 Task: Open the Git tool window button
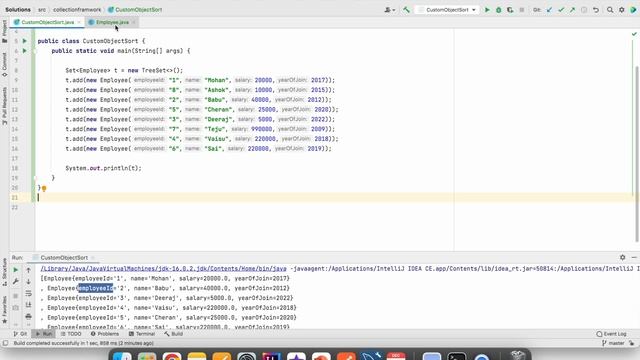(x=20, y=334)
